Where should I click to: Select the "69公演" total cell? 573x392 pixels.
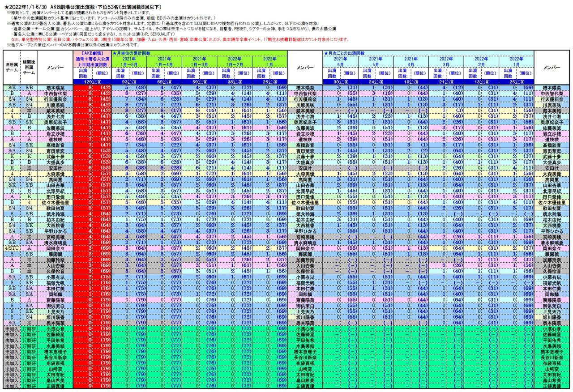[164, 82]
